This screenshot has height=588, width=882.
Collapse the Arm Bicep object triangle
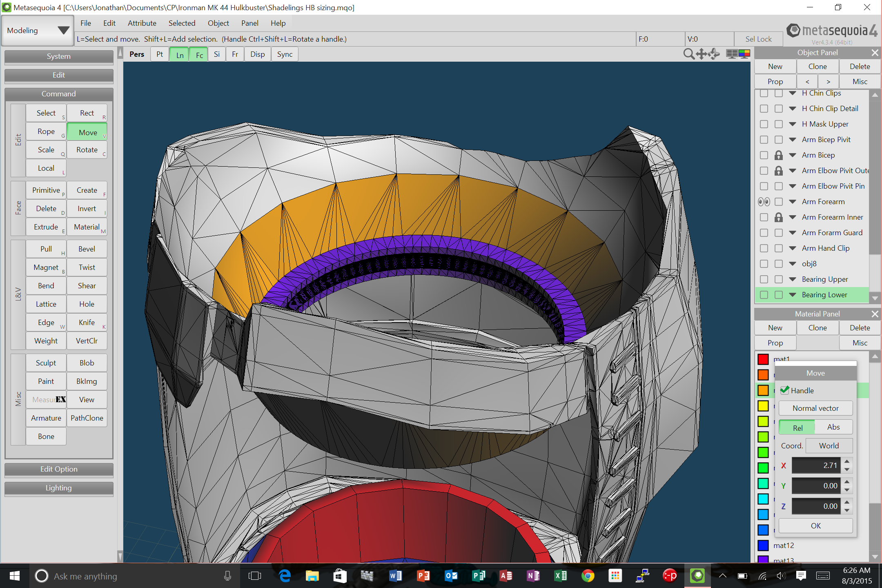[x=793, y=155]
